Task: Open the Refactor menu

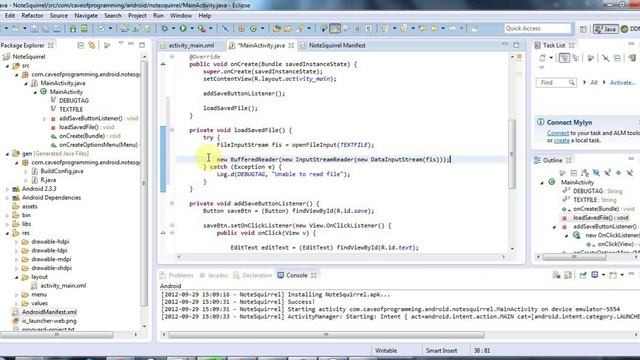Action: coord(32,16)
